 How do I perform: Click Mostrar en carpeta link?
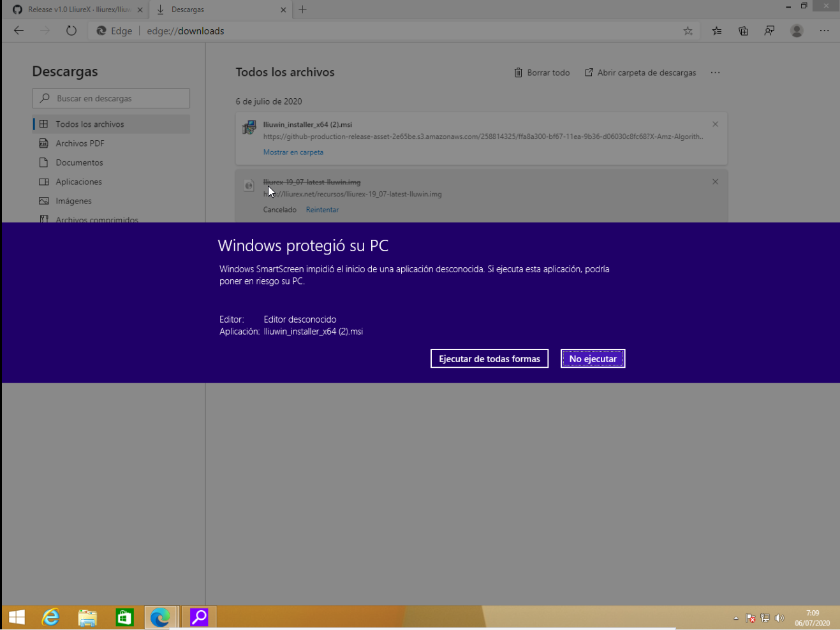pyautogui.click(x=293, y=152)
